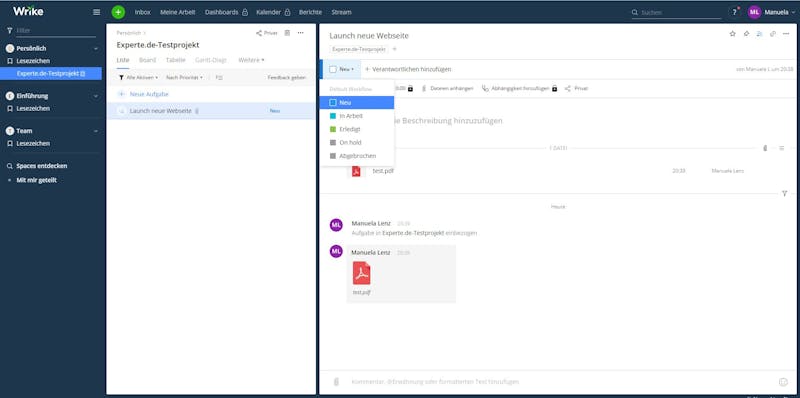Open Berichte in top navigation
Image resolution: width=800 pixels, height=398 pixels.
[x=310, y=12]
